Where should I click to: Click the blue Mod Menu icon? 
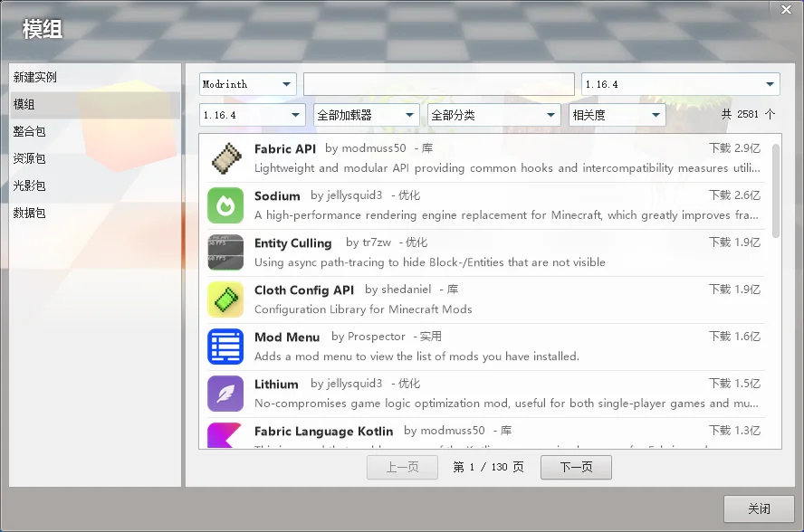[x=225, y=347]
